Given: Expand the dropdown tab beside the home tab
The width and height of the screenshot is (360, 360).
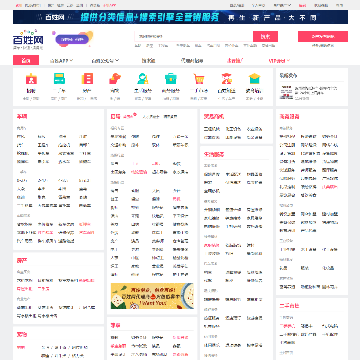Looking at the screenshot, I should pyautogui.click(x=61, y=61).
